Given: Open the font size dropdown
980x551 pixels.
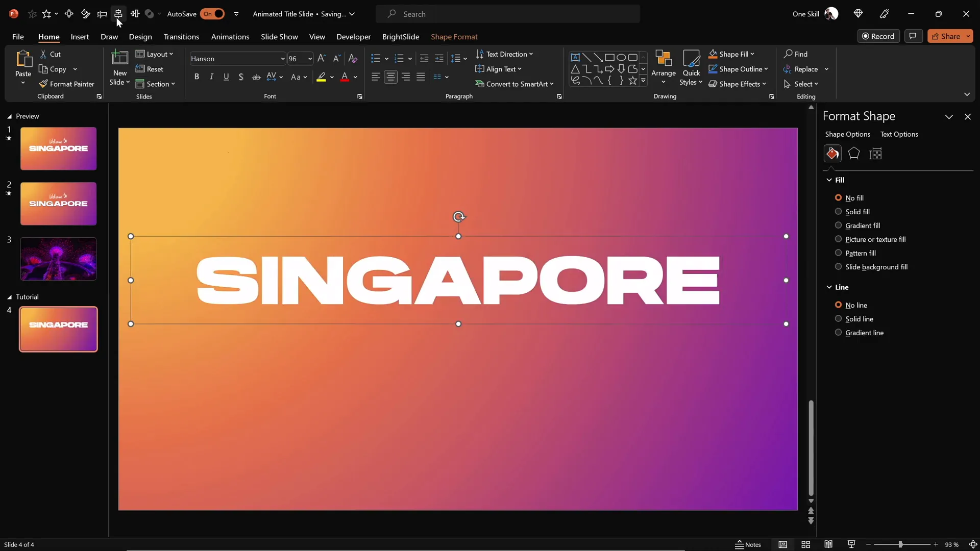Looking at the screenshot, I should [x=309, y=59].
